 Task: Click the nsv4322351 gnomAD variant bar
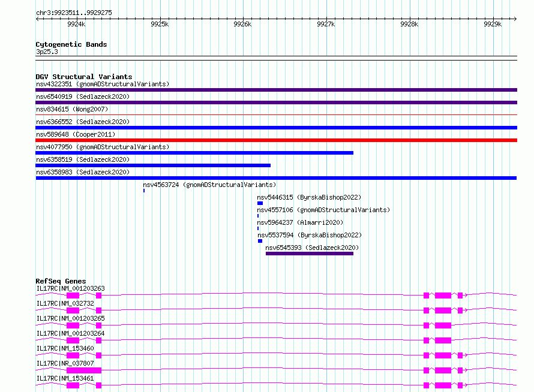click(x=276, y=90)
